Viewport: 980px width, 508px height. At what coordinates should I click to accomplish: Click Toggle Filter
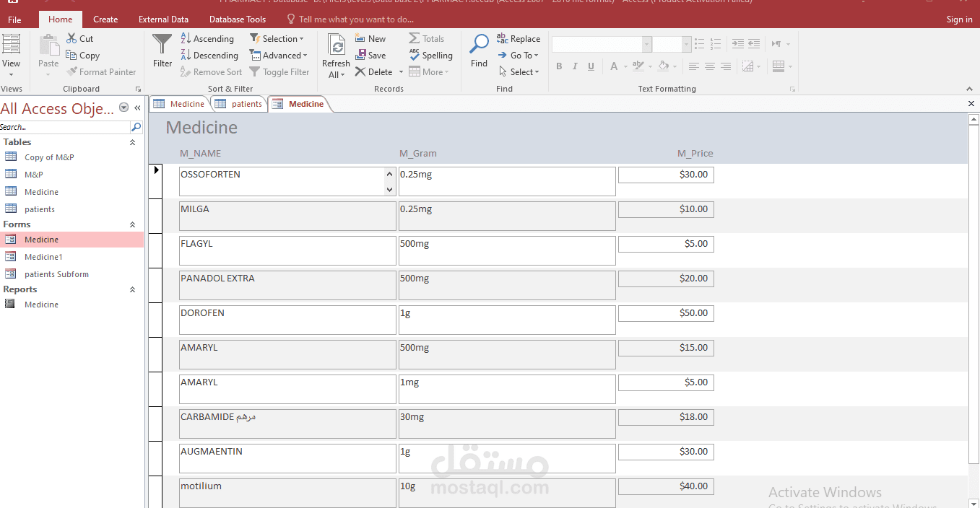click(279, 71)
